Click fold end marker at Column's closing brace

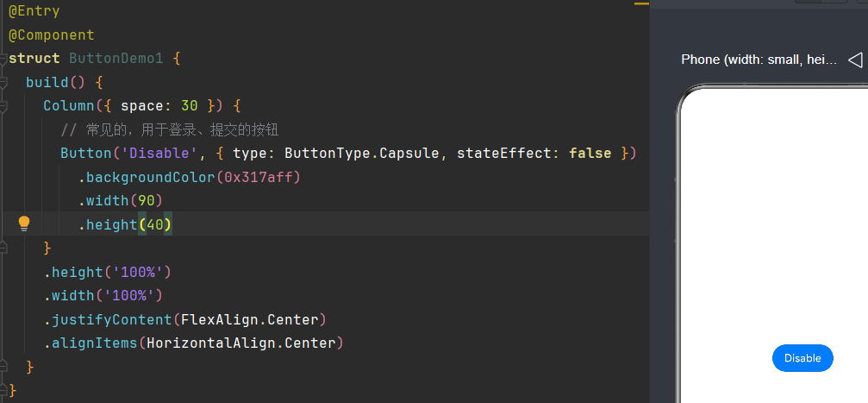click(x=3, y=248)
